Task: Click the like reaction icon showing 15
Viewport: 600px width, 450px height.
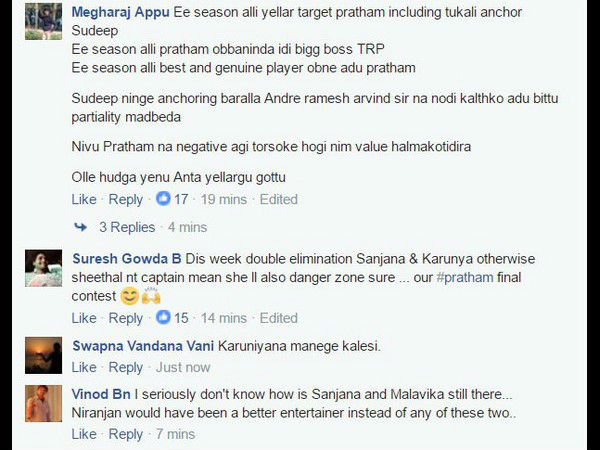Action: [x=162, y=318]
